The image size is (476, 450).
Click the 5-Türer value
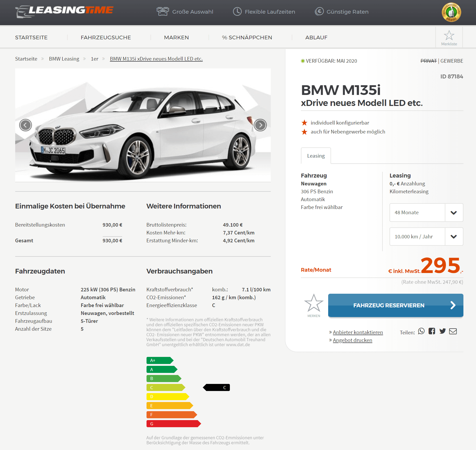tap(89, 321)
